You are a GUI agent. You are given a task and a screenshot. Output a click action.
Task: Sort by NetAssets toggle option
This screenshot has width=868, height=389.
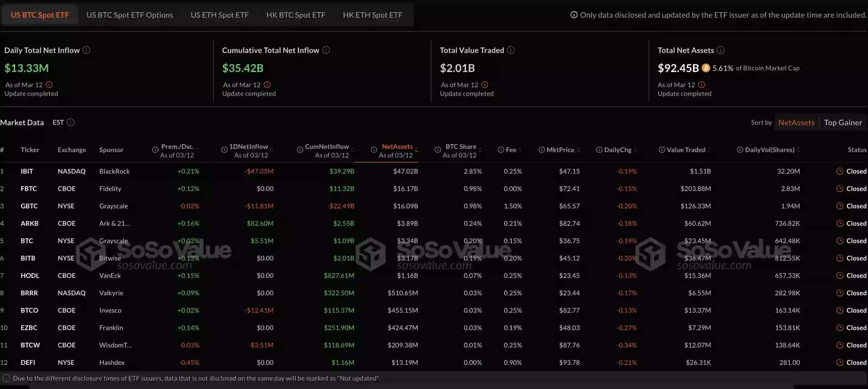796,123
